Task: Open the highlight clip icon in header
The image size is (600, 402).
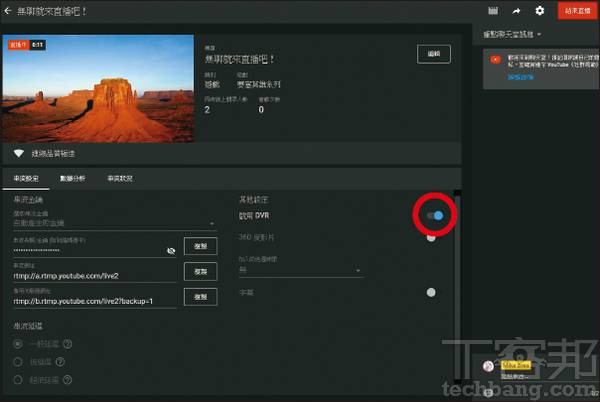Action: (493, 11)
